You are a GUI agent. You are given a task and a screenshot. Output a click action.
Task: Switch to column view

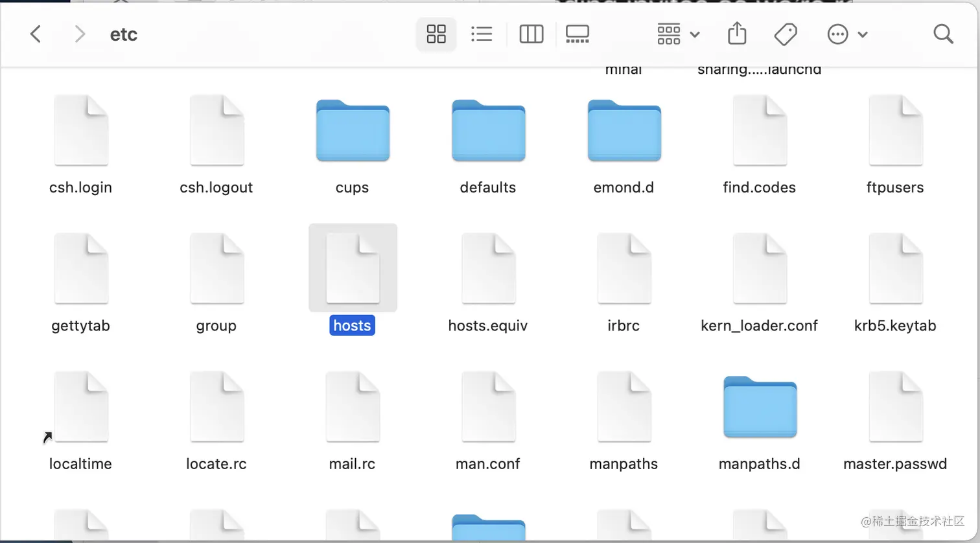pos(531,34)
